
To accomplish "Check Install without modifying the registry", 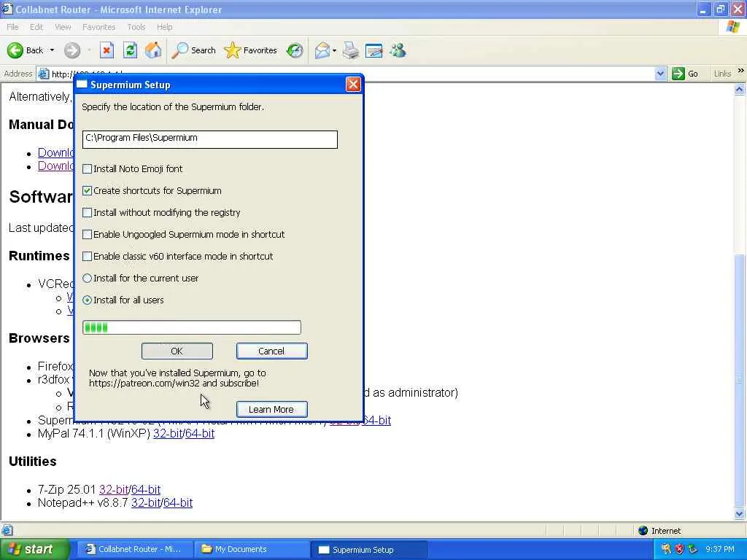I will point(88,213).
